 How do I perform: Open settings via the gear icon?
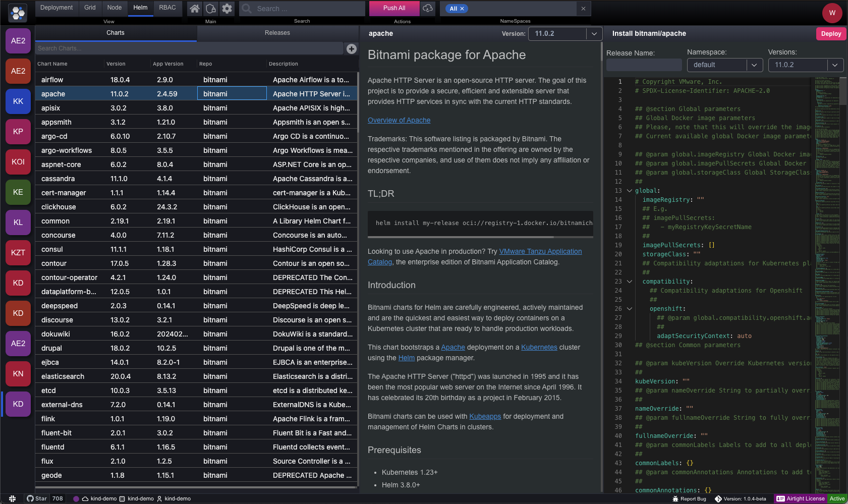click(x=227, y=9)
